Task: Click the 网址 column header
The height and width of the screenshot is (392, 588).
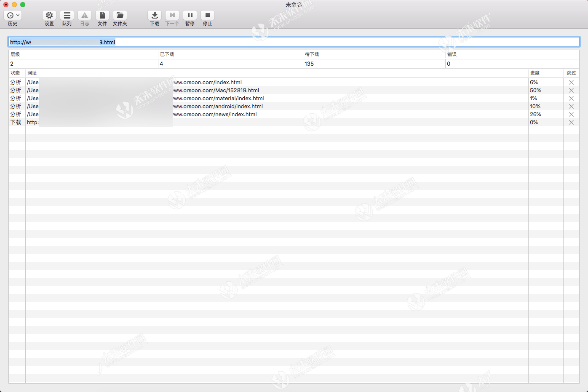Action: (32, 72)
